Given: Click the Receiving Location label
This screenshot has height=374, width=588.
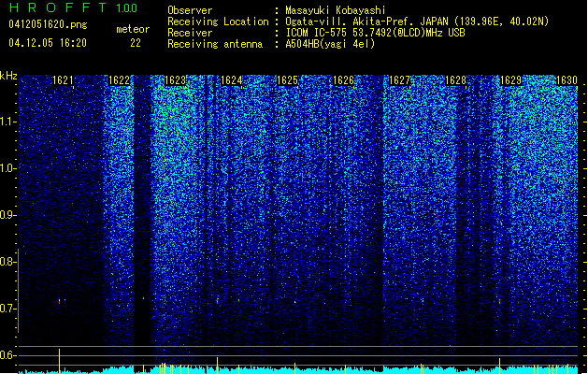Looking at the screenshot, I should click(218, 22).
